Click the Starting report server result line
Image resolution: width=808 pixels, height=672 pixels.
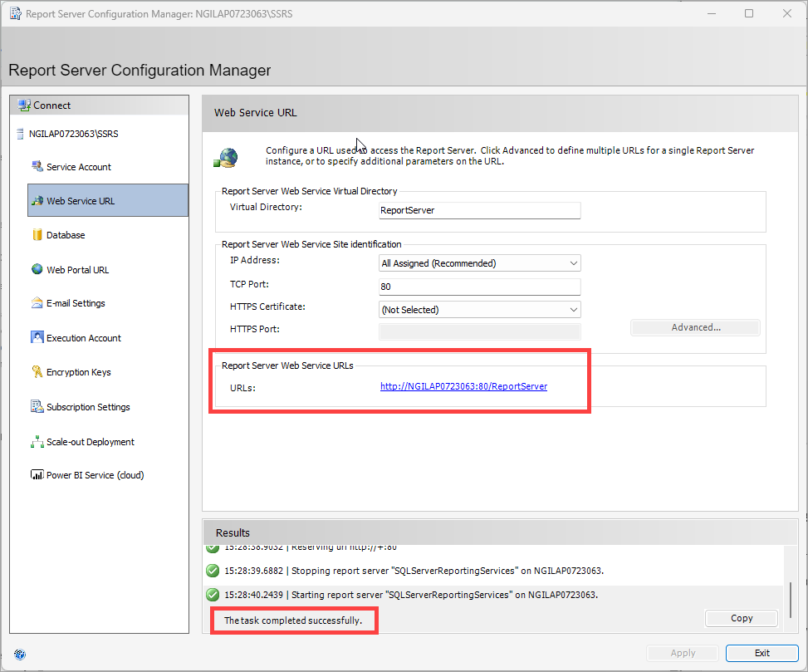[x=411, y=595]
